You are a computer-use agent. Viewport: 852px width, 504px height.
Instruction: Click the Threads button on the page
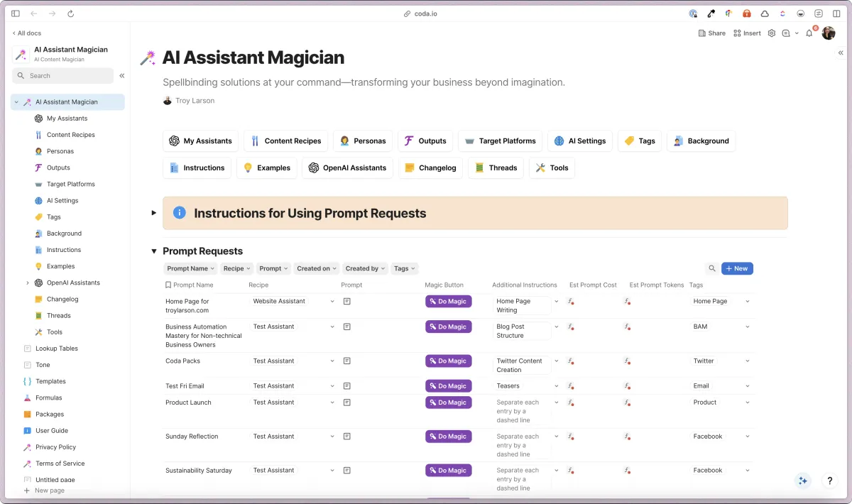tap(496, 168)
